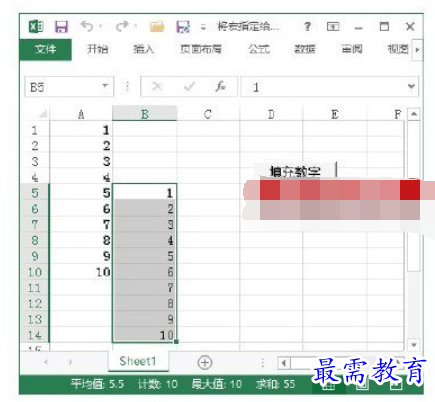Viewport: 435px width, 402px height.
Task: Switch to the Home (开始) ribbon tab
Action: pos(97,49)
